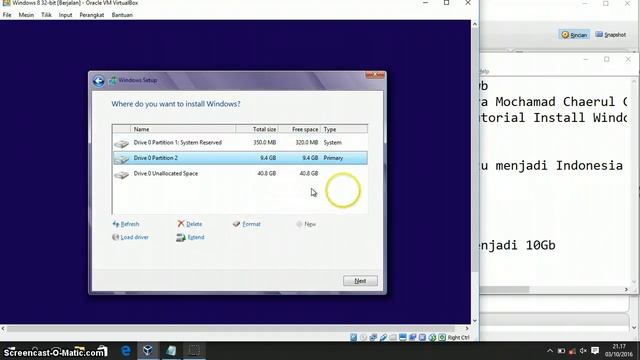Click the battery tray icon
This screenshot has height=360, width=640.
(561, 351)
